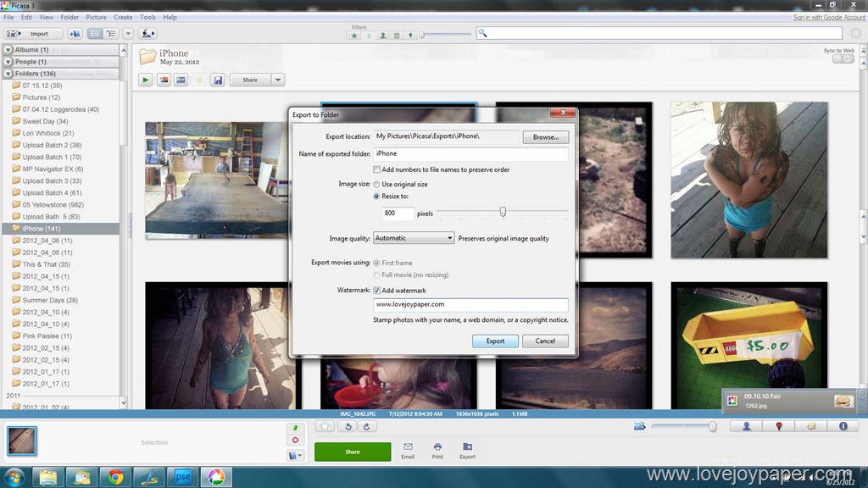Click the Export button in dialog
This screenshot has height=488, width=868.
point(495,341)
